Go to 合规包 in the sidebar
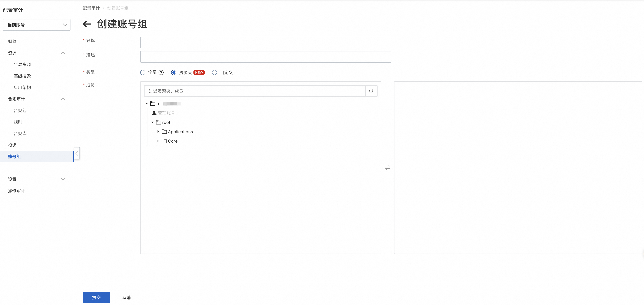This screenshot has height=305, width=644. click(20, 110)
